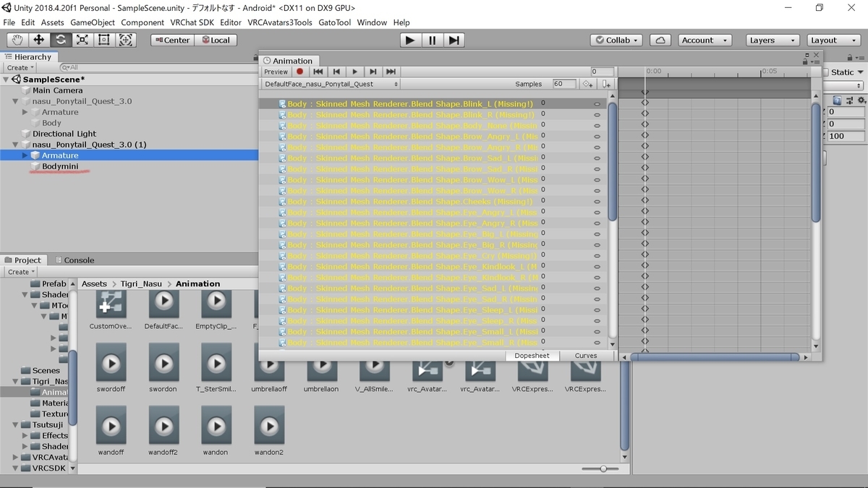The image size is (868, 488).
Task: Select the Scale tool
Action: [x=82, y=40]
